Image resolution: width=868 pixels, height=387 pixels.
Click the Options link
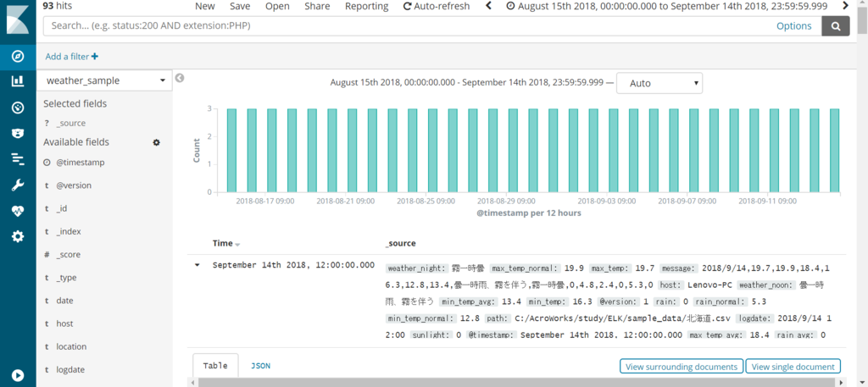pyautogui.click(x=793, y=26)
